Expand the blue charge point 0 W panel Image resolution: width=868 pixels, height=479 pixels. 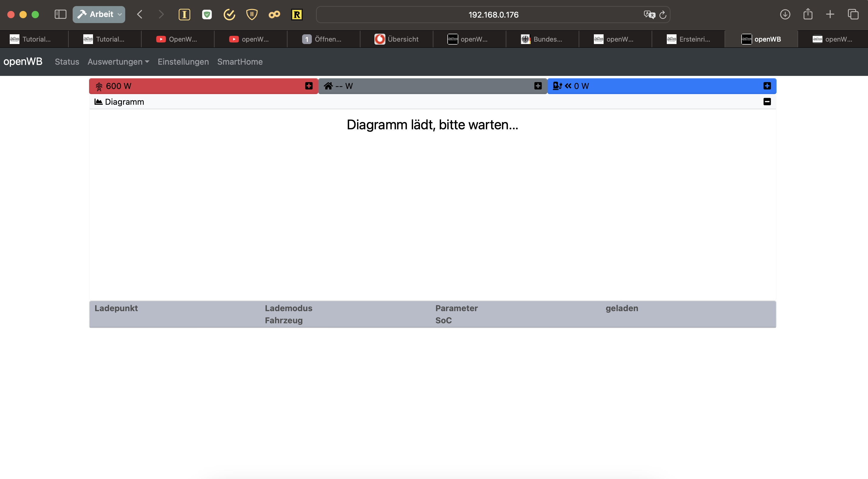pyautogui.click(x=767, y=86)
